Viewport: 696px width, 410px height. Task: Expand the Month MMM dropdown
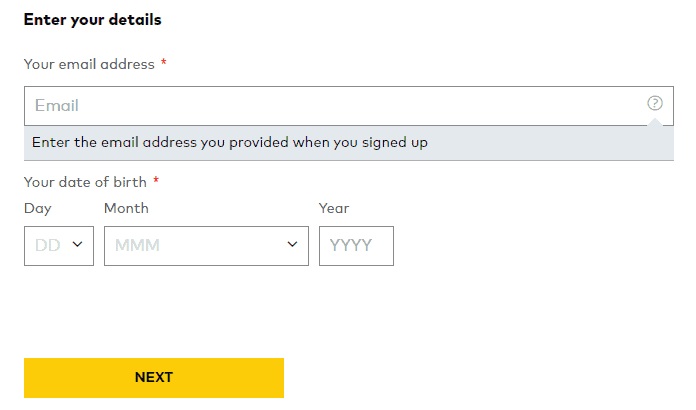point(206,246)
